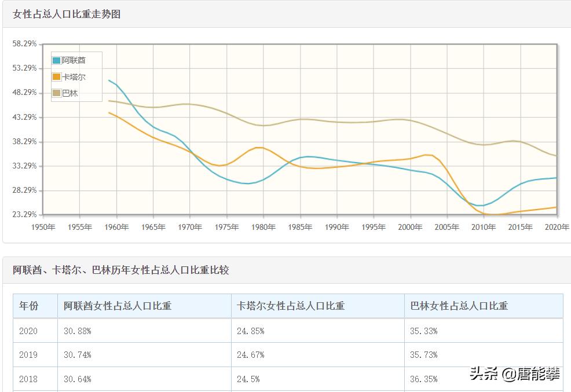Select the 巴林女性占总人口比重 column header
The height and width of the screenshot is (392, 571).
click(x=459, y=306)
